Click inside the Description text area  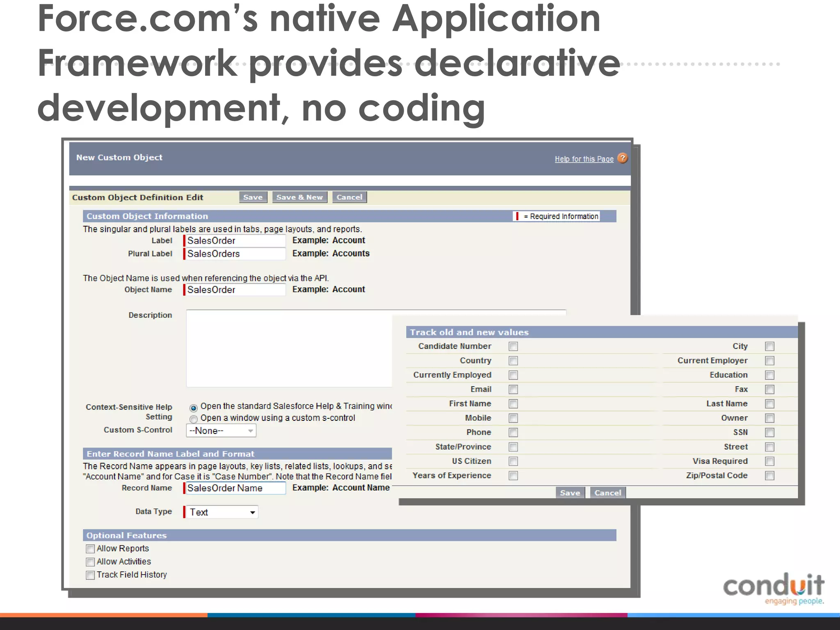tap(289, 349)
